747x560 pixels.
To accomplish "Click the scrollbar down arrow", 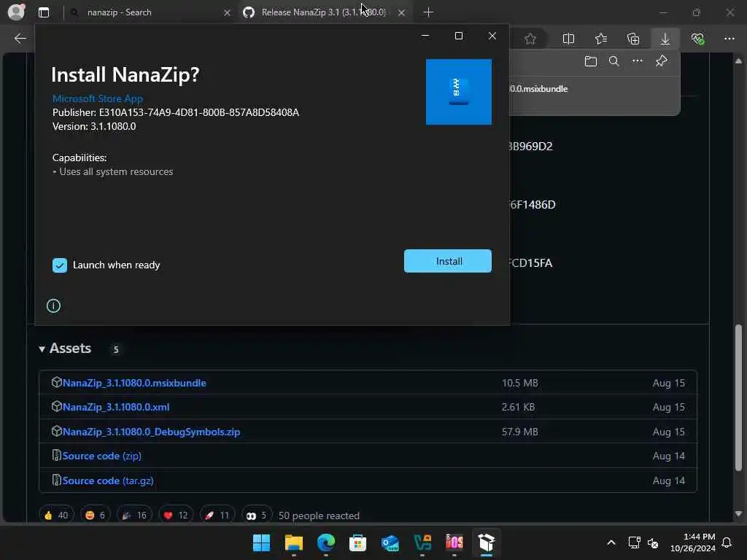I will [738, 514].
